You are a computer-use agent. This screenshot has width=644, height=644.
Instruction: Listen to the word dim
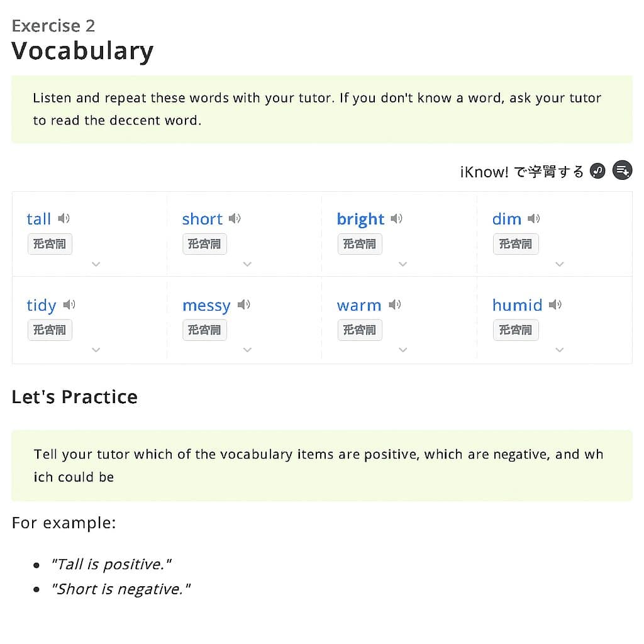(x=534, y=219)
